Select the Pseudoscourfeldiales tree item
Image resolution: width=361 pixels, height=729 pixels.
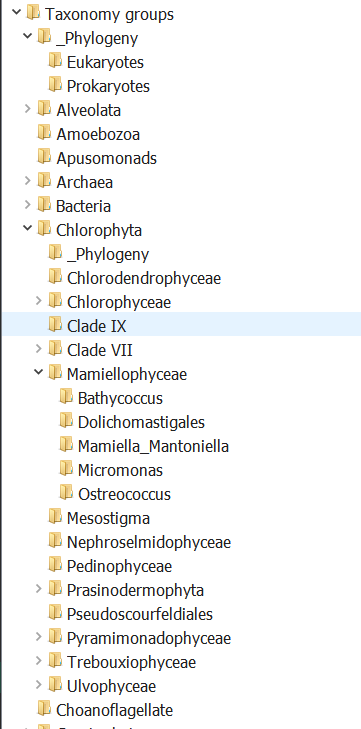[140, 614]
